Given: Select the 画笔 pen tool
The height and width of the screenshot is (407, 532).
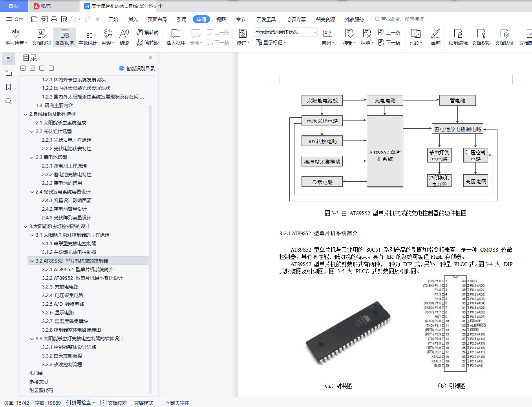Looking at the screenshot, I should (x=436, y=37).
